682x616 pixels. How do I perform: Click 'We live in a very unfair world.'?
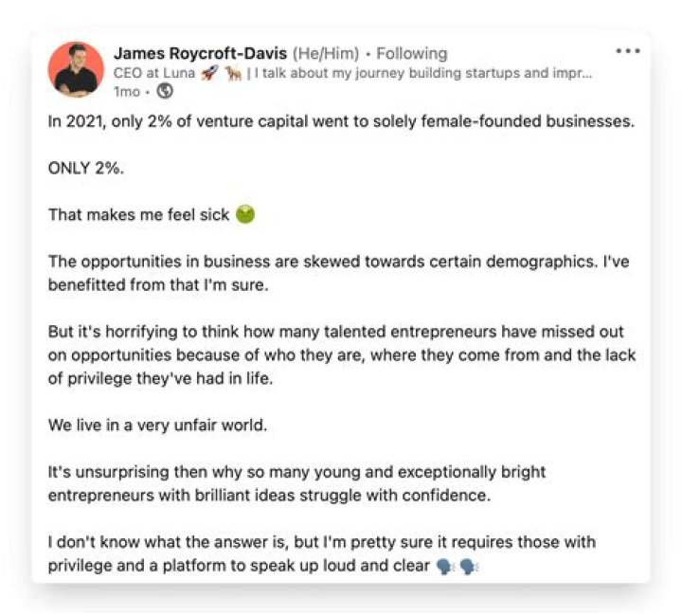coord(158,425)
